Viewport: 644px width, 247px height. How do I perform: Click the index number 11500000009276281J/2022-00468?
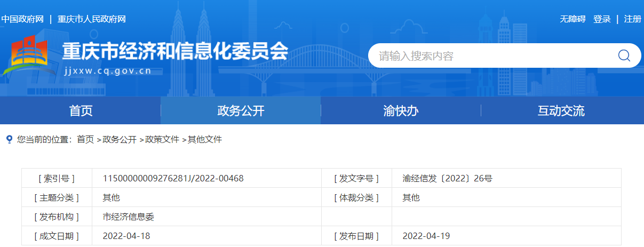click(173, 178)
